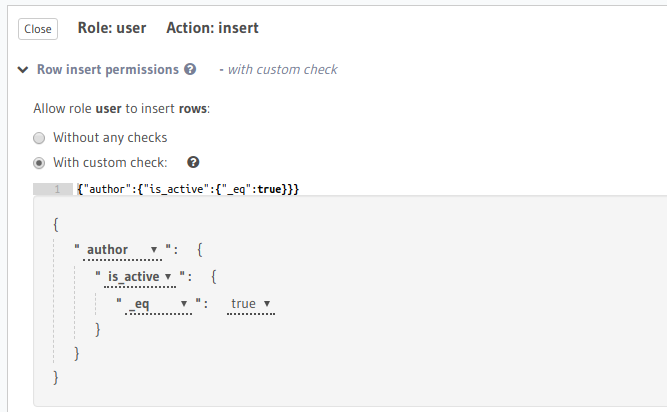Screen dimensions: 667x412
Task: Collapse the Row insert permissions chevron
Action: tap(23, 70)
